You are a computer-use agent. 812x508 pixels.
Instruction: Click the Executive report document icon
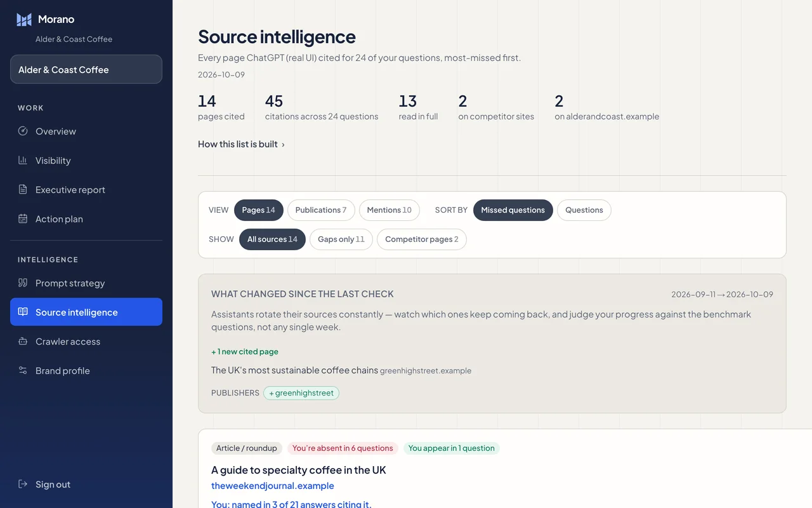23,189
